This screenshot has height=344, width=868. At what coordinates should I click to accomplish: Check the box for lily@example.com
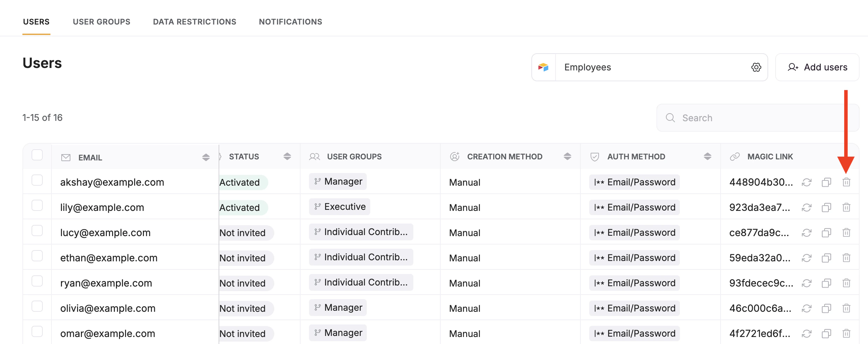click(37, 205)
